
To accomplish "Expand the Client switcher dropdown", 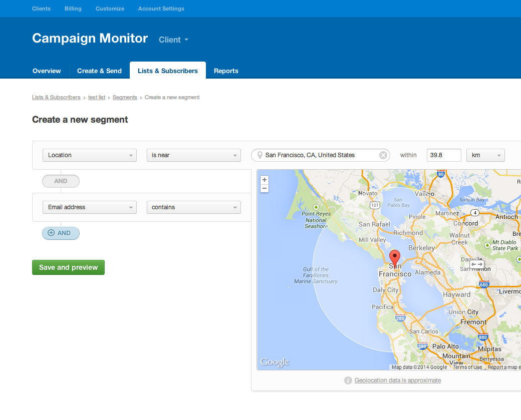I will click(173, 40).
